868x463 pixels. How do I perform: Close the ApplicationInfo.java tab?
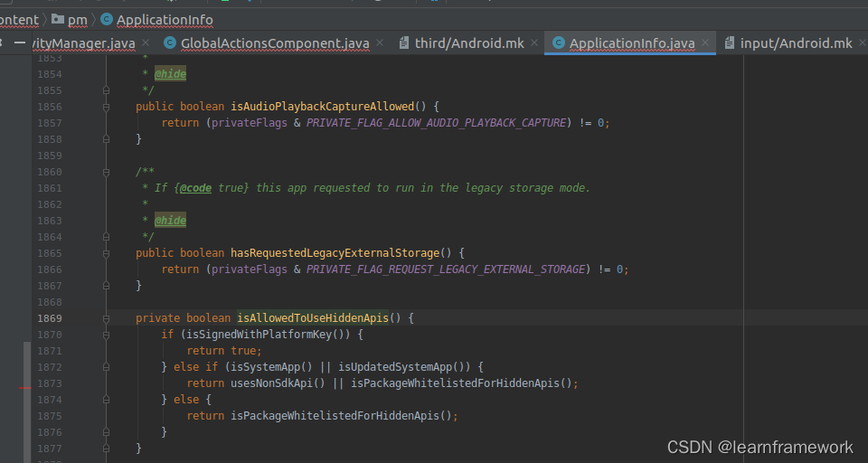point(705,43)
